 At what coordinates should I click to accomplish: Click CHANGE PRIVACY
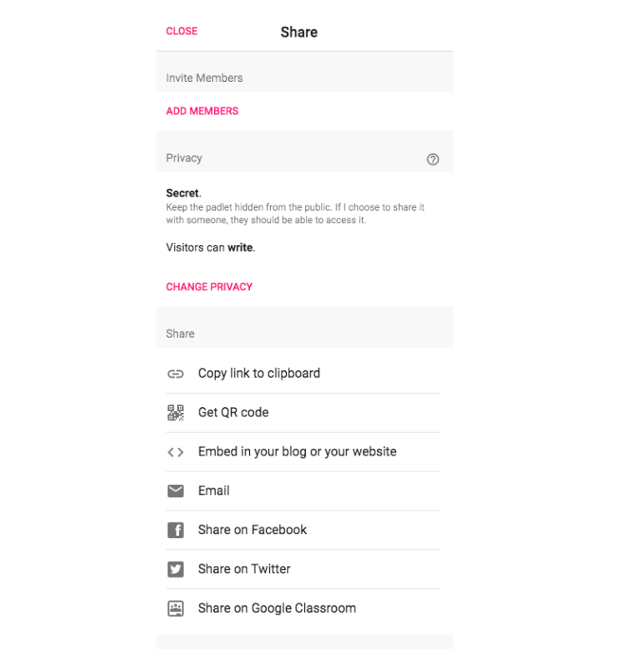click(209, 287)
